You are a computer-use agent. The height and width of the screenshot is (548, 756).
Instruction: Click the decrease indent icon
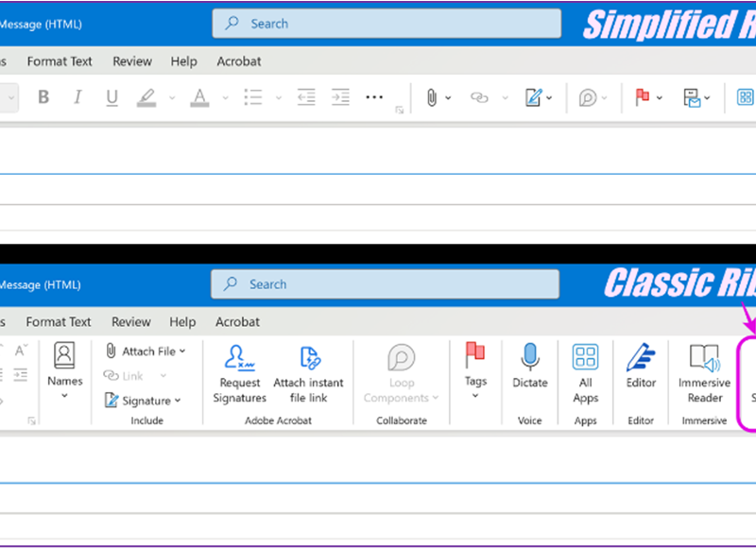click(305, 97)
